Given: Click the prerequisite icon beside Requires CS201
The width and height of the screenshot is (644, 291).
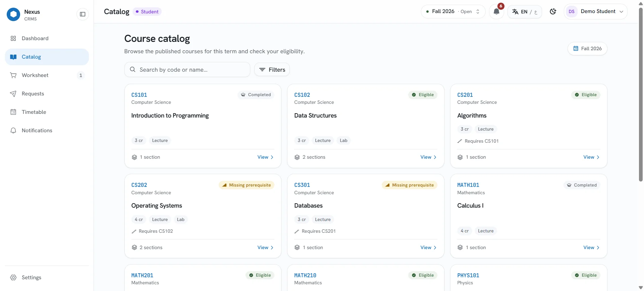Looking at the screenshot, I should tap(297, 231).
